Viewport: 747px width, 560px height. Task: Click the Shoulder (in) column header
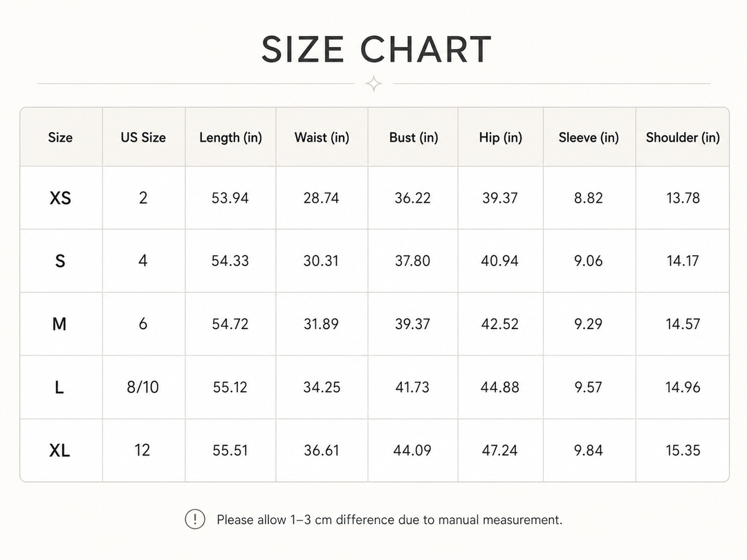683,138
